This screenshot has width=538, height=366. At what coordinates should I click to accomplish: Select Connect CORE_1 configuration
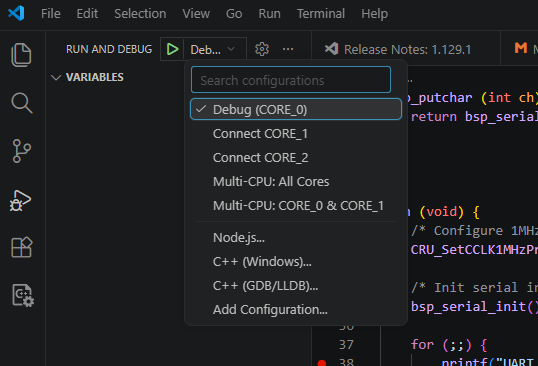click(x=296, y=133)
